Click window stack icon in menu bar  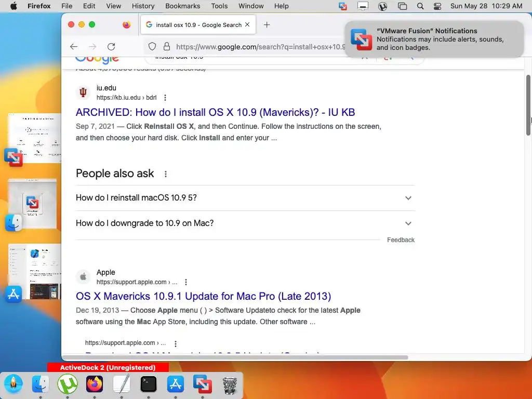pyautogui.click(x=403, y=6)
